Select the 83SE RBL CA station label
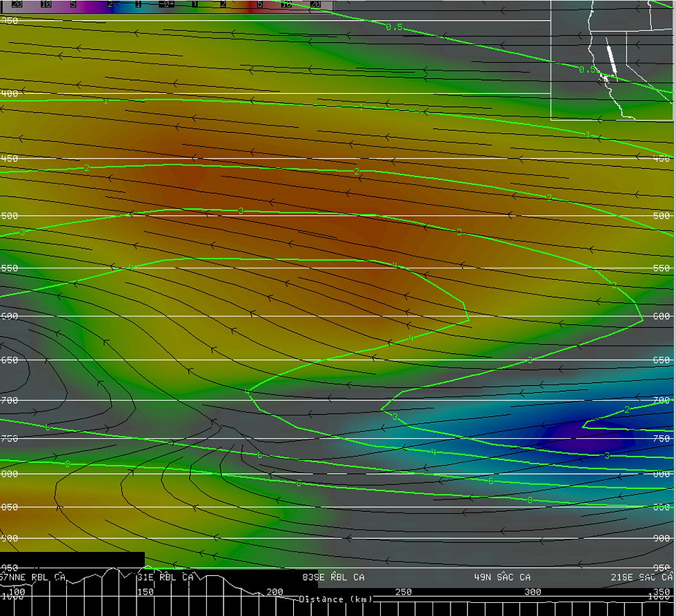Viewport: 676px width, 616px height. (333, 577)
